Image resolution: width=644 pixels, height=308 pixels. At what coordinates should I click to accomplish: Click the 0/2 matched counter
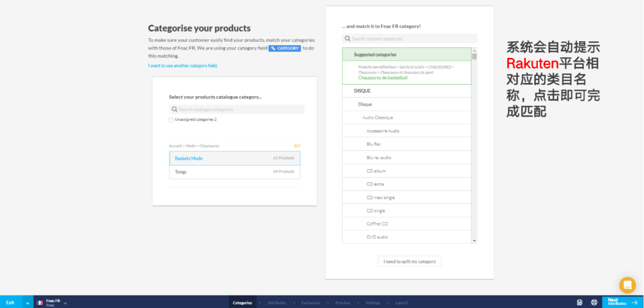[x=297, y=146]
